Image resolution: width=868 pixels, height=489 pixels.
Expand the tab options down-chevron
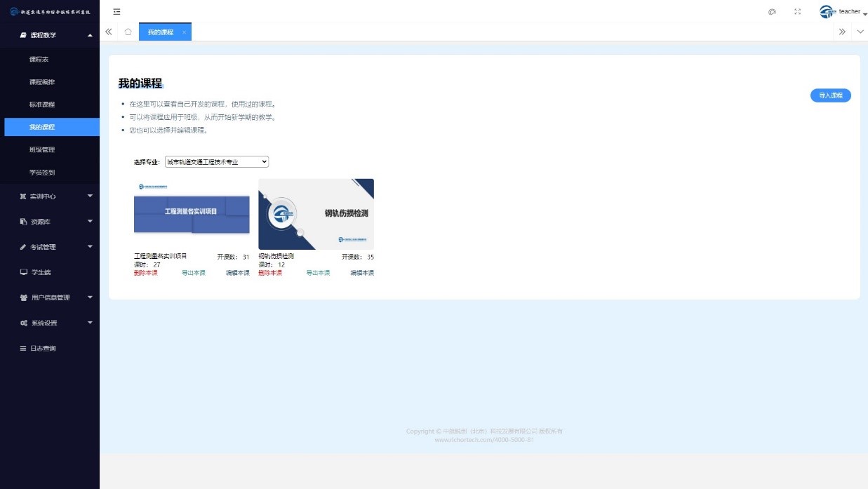click(860, 32)
